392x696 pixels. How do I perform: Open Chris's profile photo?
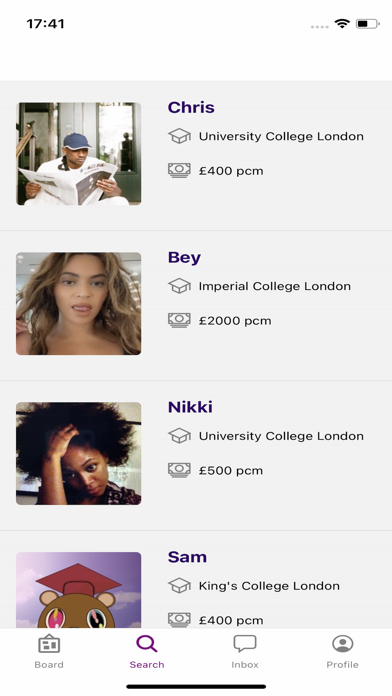79,154
